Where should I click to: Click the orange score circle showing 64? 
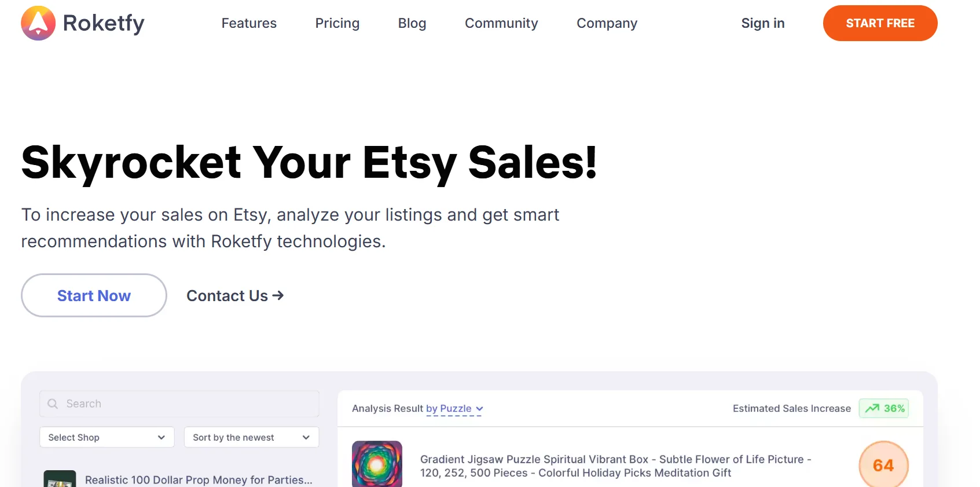click(883, 465)
